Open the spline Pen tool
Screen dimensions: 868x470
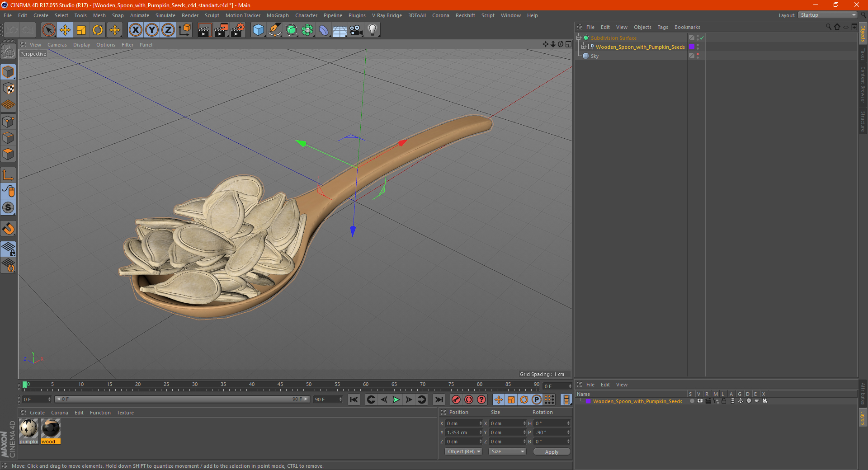tap(275, 30)
